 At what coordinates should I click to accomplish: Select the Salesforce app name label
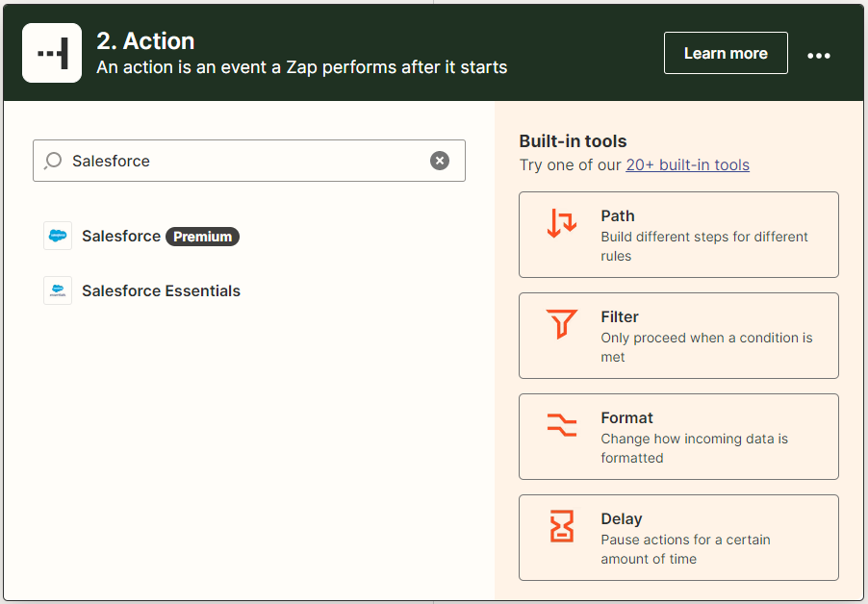pyautogui.click(x=121, y=236)
